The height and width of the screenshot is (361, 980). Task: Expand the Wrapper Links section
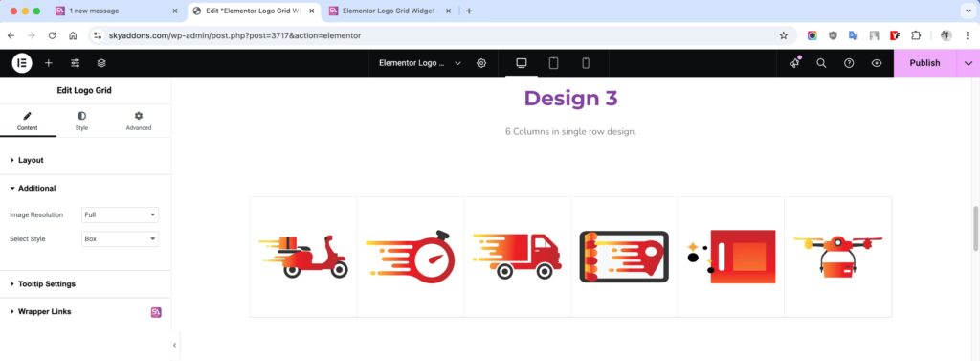pyautogui.click(x=85, y=311)
